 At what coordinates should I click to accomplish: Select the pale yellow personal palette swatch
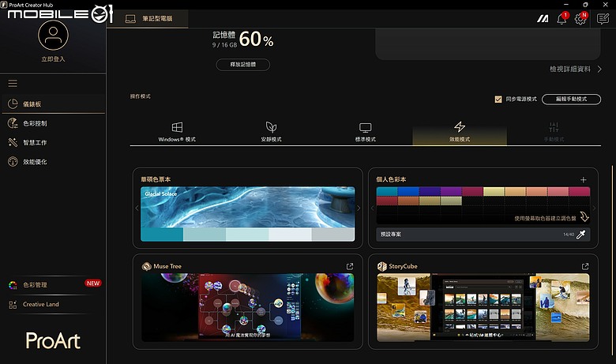(494, 192)
